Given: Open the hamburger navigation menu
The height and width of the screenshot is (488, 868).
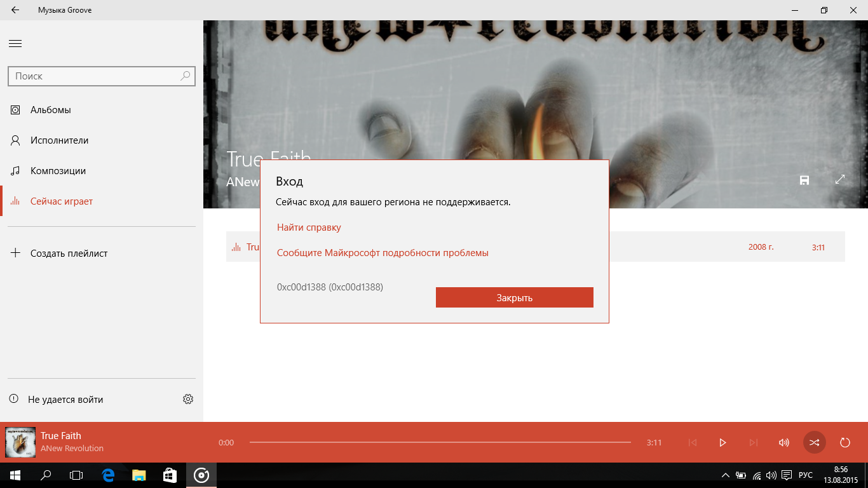Looking at the screenshot, I should [15, 44].
